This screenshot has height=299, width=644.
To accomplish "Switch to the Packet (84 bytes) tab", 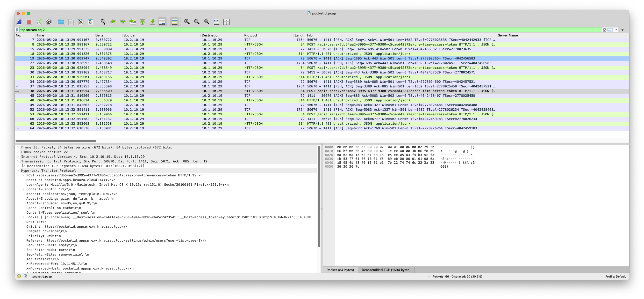I will click(340, 270).
